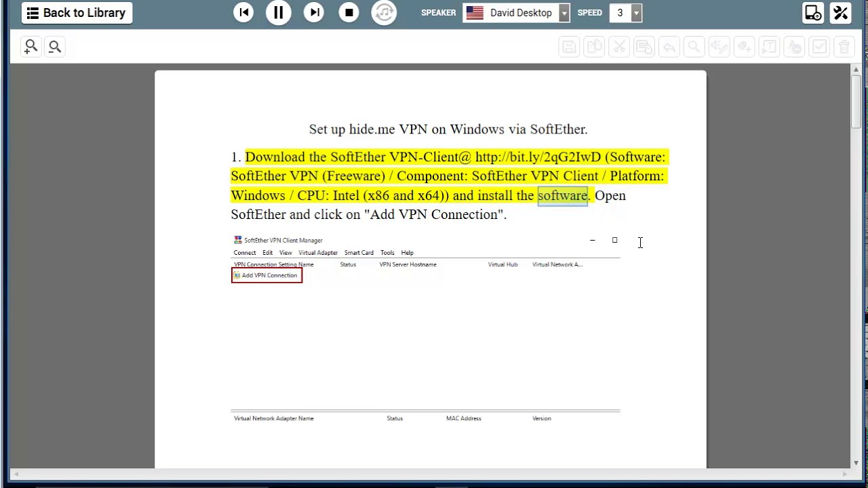The image size is (868, 488).
Task: Click the cut scissors toolbar icon
Action: tap(619, 47)
